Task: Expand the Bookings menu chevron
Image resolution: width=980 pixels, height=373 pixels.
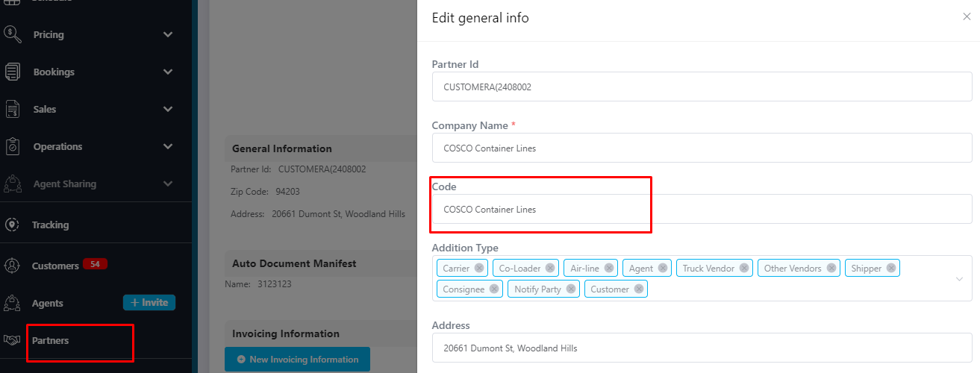Action: [x=168, y=72]
